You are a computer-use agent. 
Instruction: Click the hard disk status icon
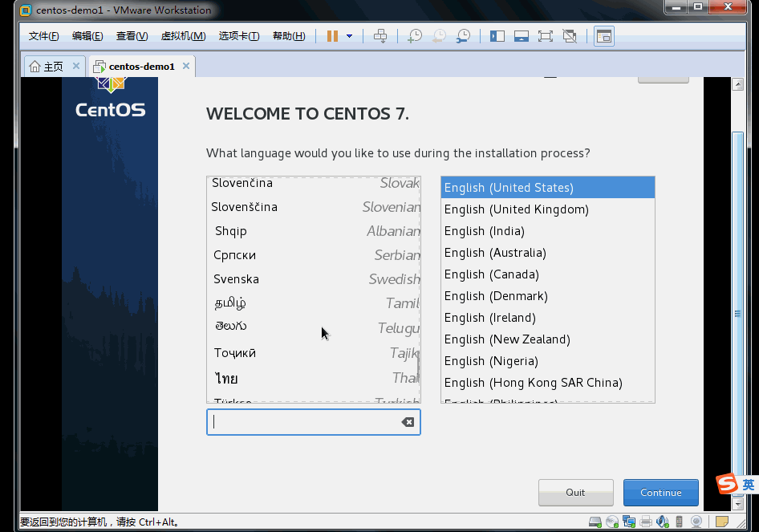(595, 522)
